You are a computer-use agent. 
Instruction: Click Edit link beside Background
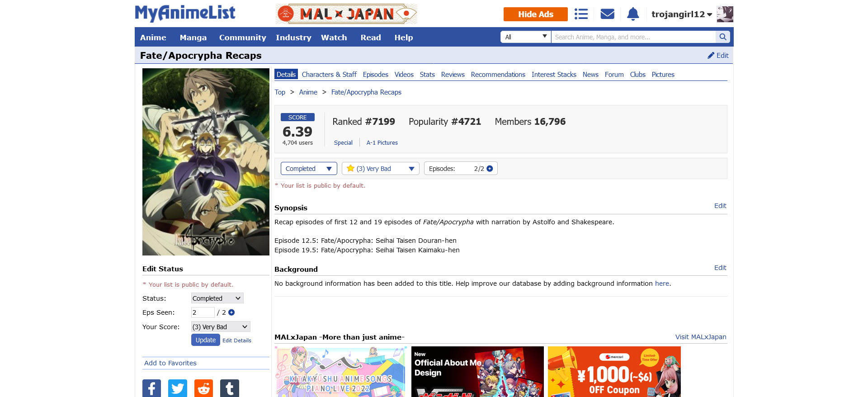coord(720,268)
